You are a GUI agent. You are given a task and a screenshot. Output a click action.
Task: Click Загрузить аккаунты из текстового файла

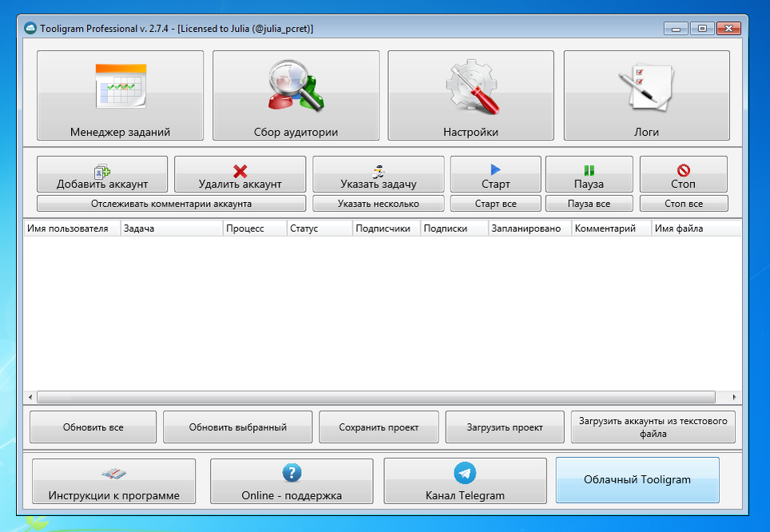[653, 427]
